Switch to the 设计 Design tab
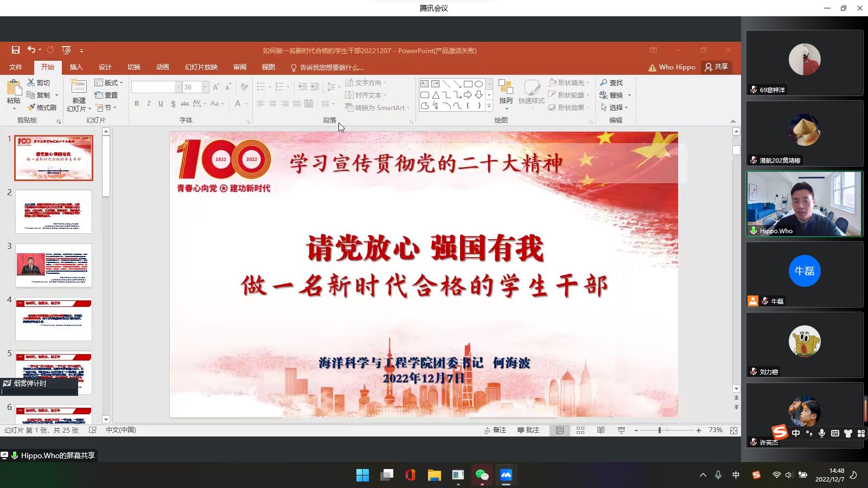 click(105, 67)
